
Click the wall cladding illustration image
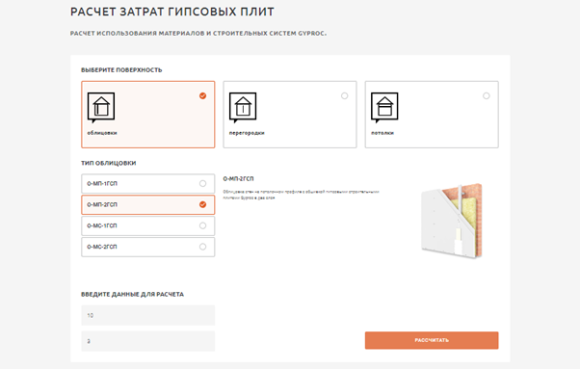coord(452,221)
